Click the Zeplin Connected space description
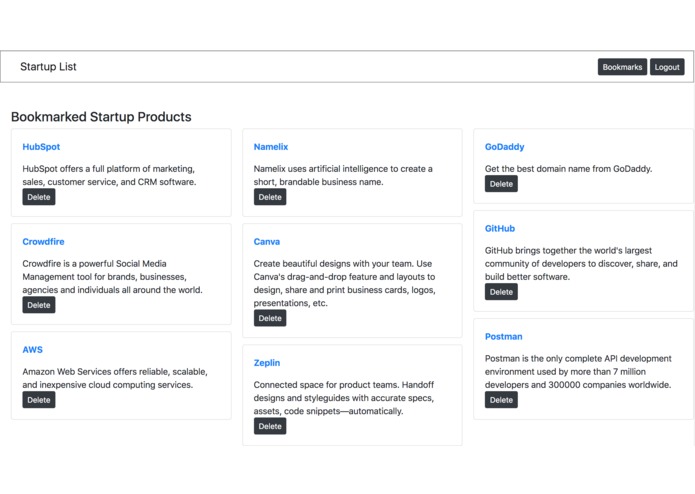Screen dimensions: 695x494 pyautogui.click(x=344, y=398)
